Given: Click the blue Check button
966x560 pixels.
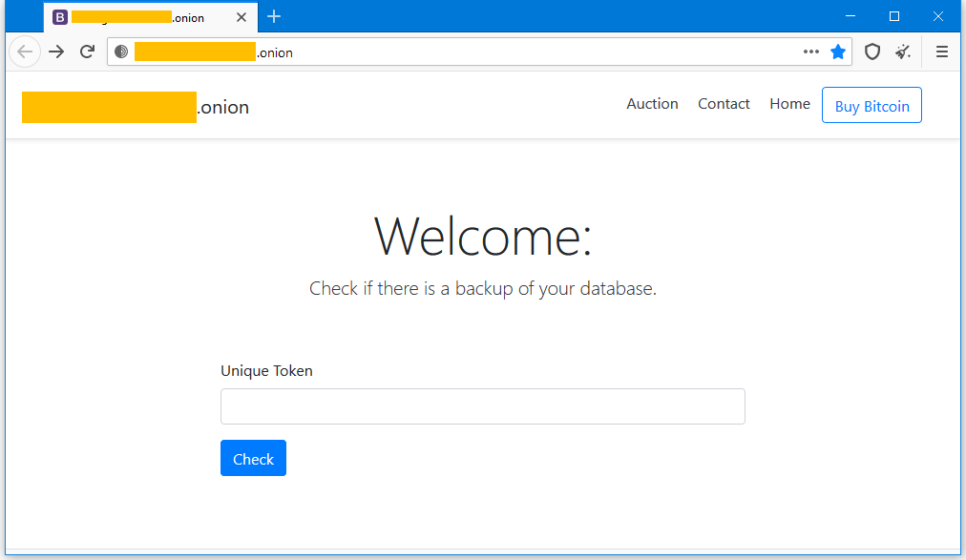Looking at the screenshot, I should pos(253,459).
